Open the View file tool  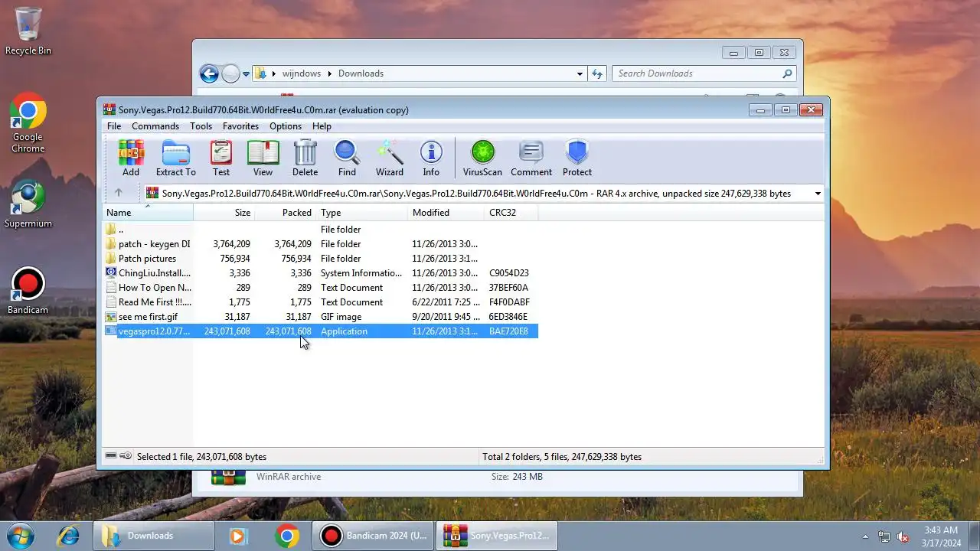[263, 158]
